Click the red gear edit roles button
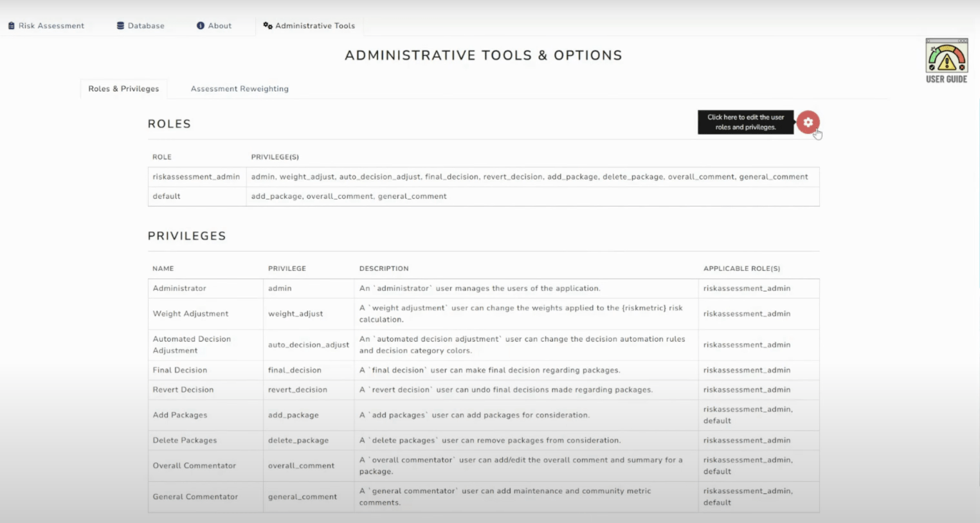 click(808, 122)
